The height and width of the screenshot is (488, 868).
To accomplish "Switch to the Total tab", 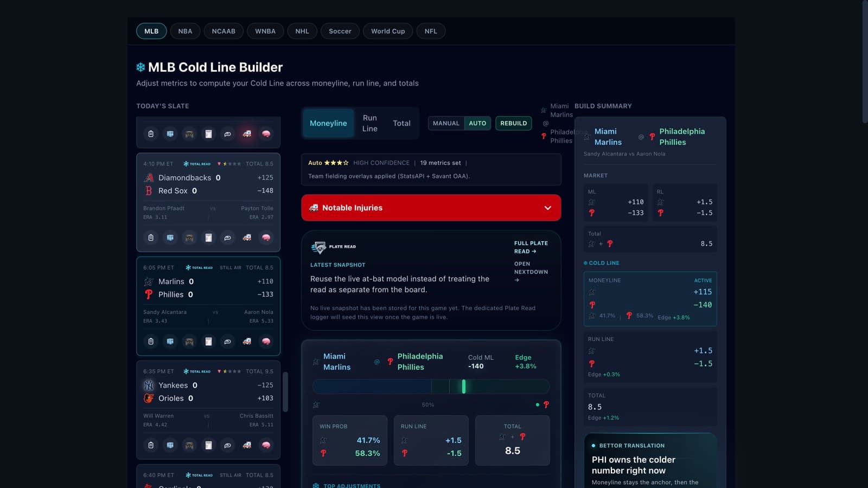I will pyautogui.click(x=401, y=123).
